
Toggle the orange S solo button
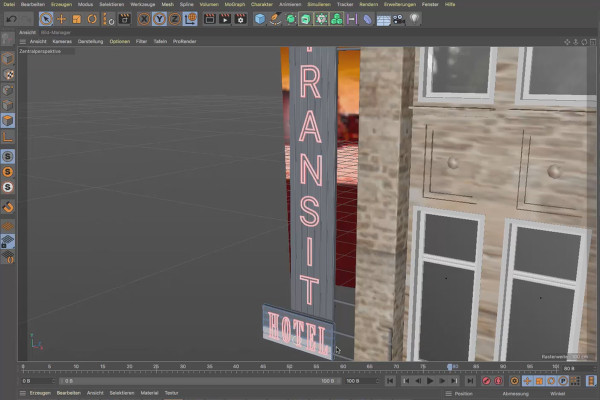point(8,172)
